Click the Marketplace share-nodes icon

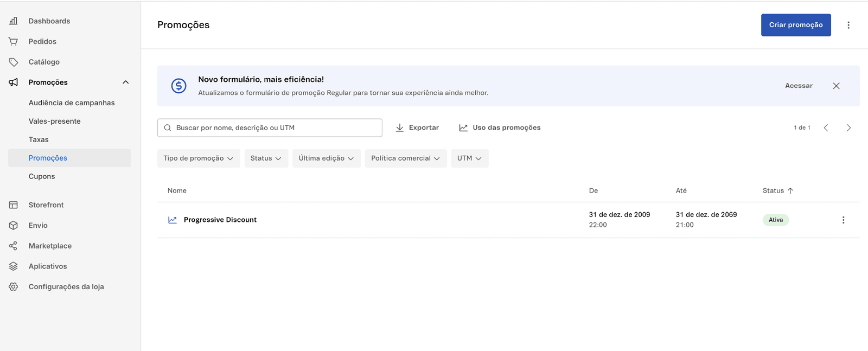pos(14,246)
